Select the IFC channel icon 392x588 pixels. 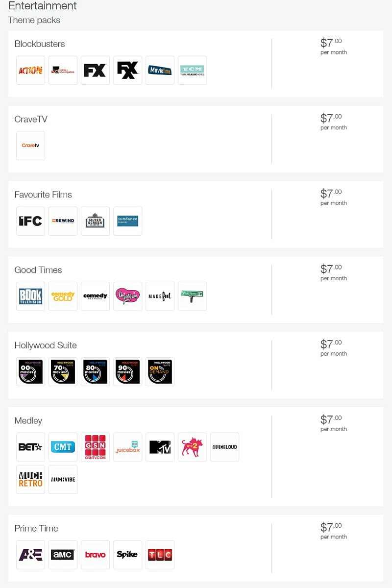point(30,221)
